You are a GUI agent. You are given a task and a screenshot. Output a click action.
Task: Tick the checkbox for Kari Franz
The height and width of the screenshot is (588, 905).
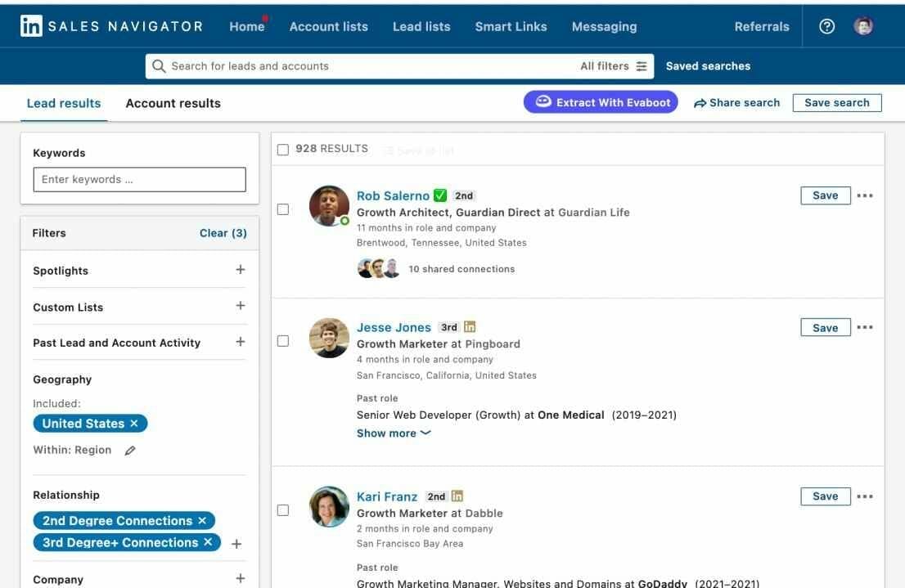pos(283,510)
